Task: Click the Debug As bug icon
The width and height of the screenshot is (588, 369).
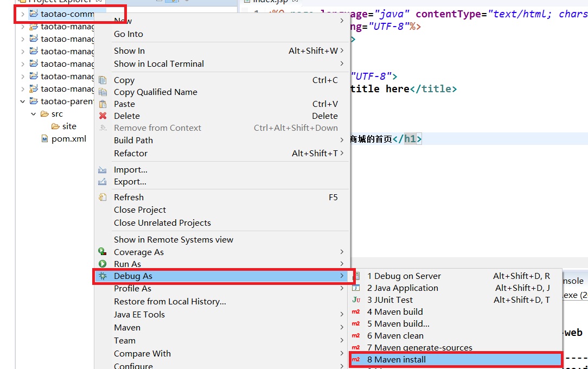Action: [103, 276]
